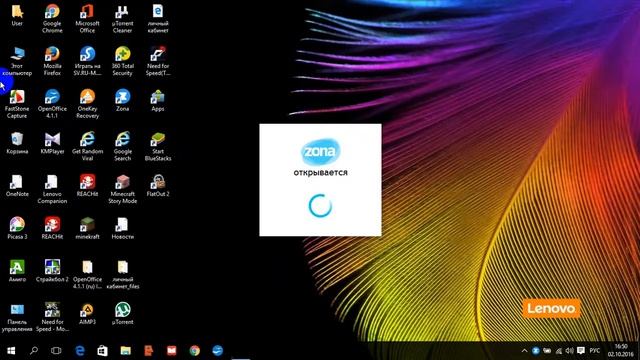Select OneKey Recovery desktop icon
Viewport: 640px width, 360px height.
87,104
